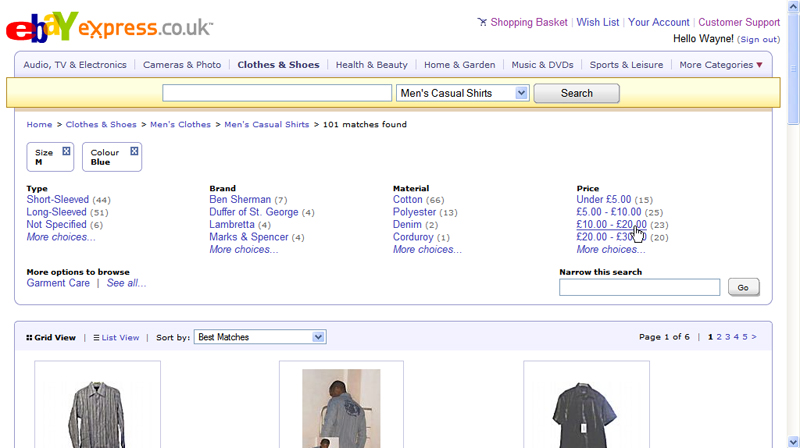Open More Categories menu
The width and height of the screenshot is (800, 448).
point(720,65)
